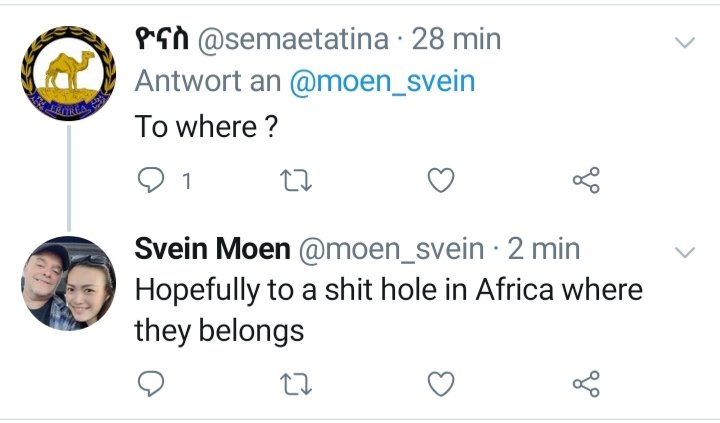Reply to Svein Moen's tweet
Screen dimensions: 720x423
click(x=149, y=383)
